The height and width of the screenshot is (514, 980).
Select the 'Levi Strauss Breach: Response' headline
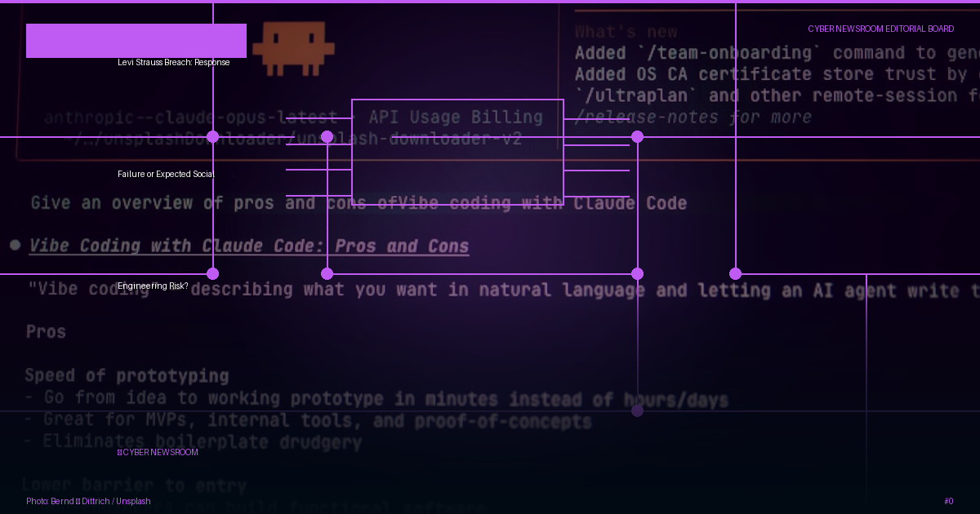pyautogui.click(x=174, y=62)
